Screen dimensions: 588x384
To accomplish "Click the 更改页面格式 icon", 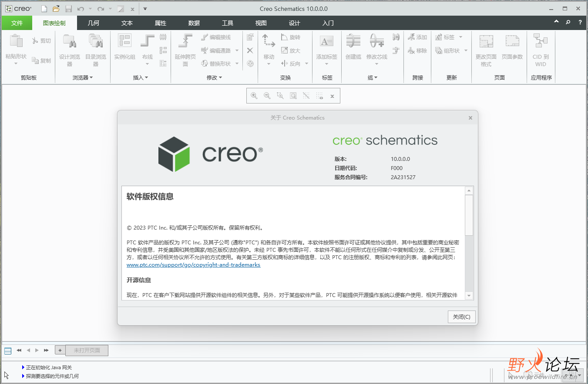I will point(486,41).
